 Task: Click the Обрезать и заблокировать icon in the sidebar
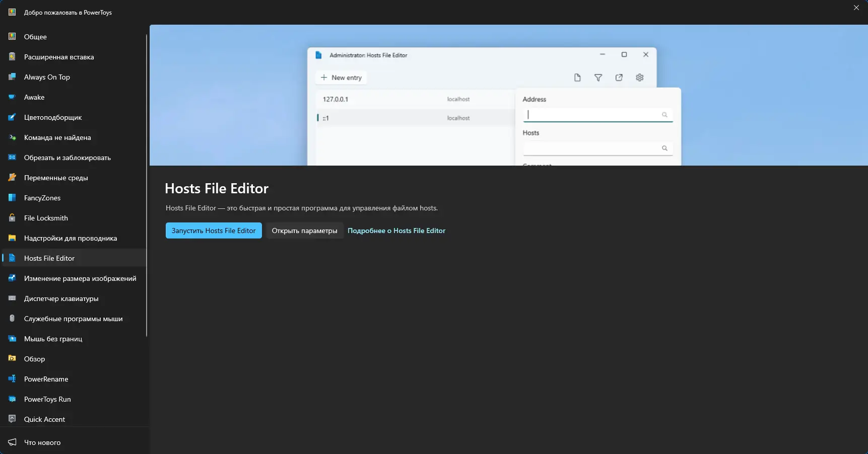12,158
